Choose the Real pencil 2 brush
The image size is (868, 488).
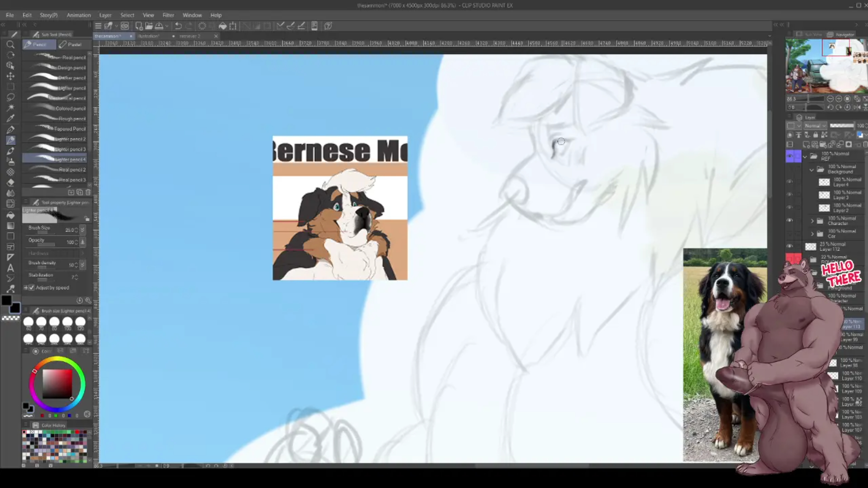click(x=56, y=170)
